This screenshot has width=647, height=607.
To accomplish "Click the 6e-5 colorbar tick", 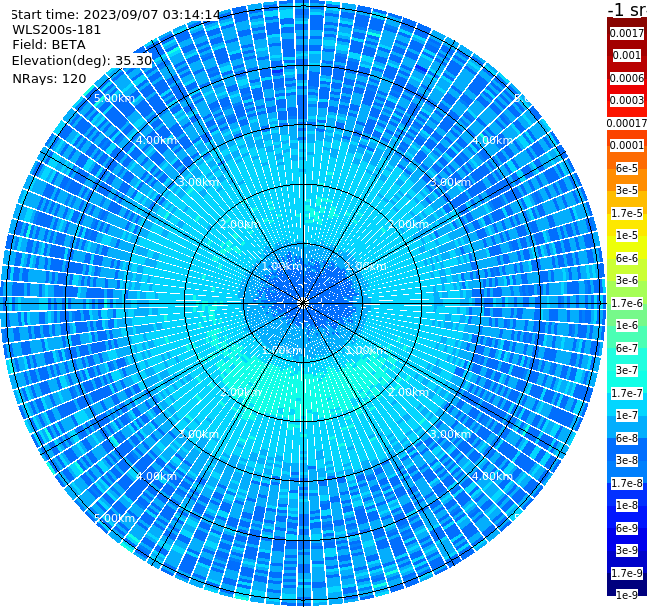I will pyautogui.click(x=627, y=168).
